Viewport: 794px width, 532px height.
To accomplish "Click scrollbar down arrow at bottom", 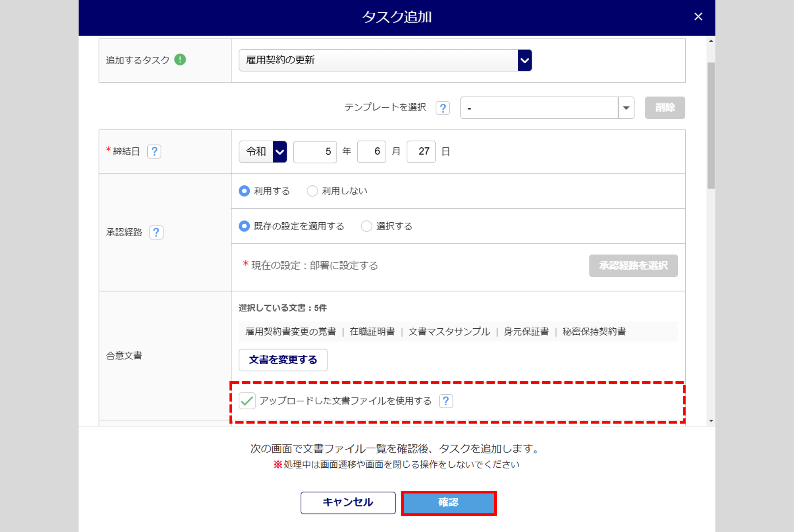I will point(711,421).
